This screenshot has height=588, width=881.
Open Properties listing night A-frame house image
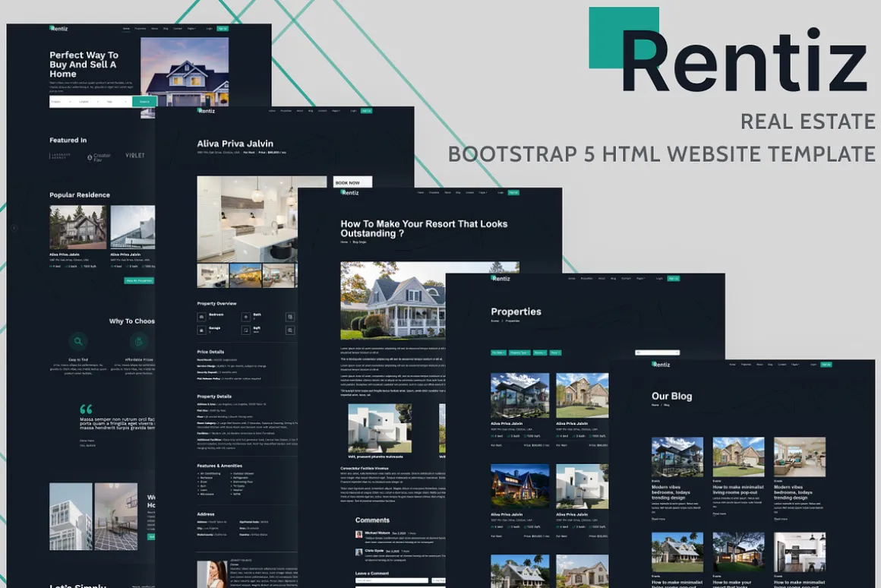pyautogui.click(x=520, y=486)
